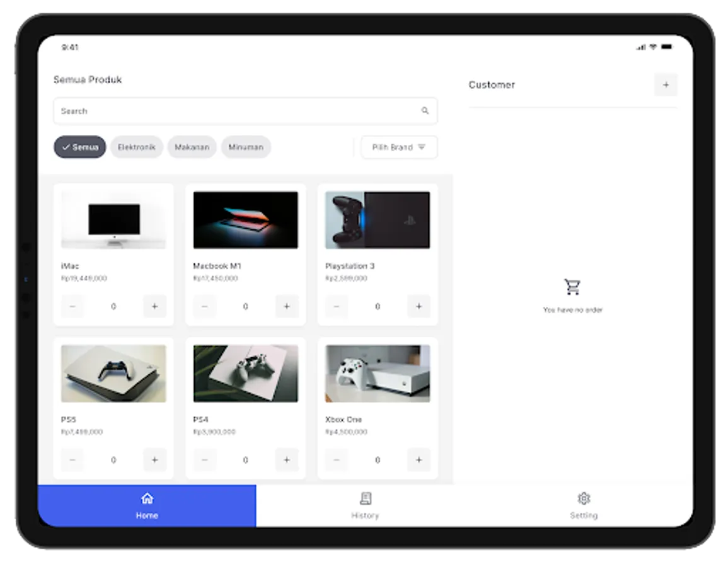This screenshot has height=567, width=728.
Task: Open the Xbox One product image
Action: click(x=378, y=374)
